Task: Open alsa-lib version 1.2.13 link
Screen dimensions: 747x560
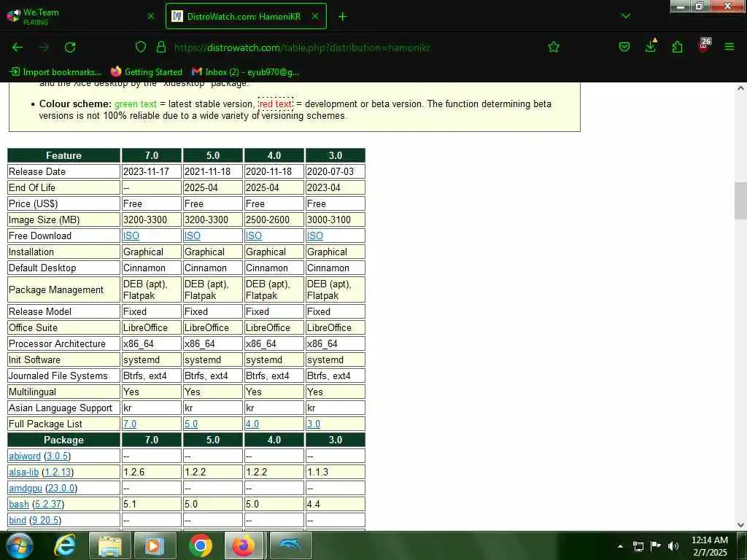Action: click(x=58, y=472)
